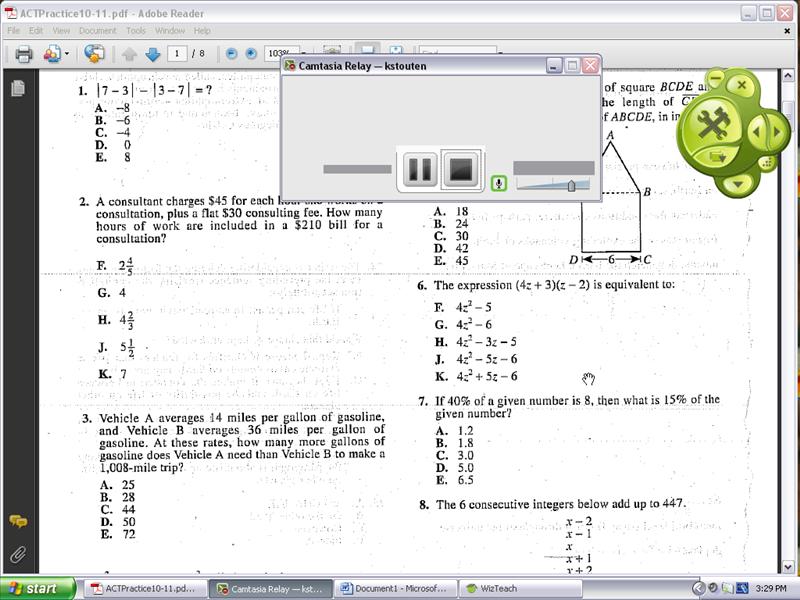The width and height of the screenshot is (800, 600).
Task: Click the Camtasia audio level meter bar
Action: point(554,168)
